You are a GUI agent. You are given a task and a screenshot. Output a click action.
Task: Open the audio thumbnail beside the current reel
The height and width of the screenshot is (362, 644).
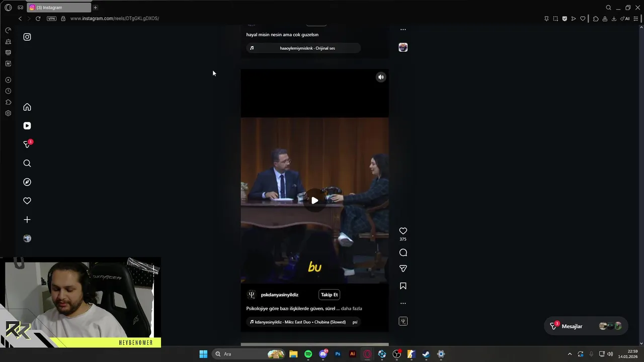[x=403, y=321]
